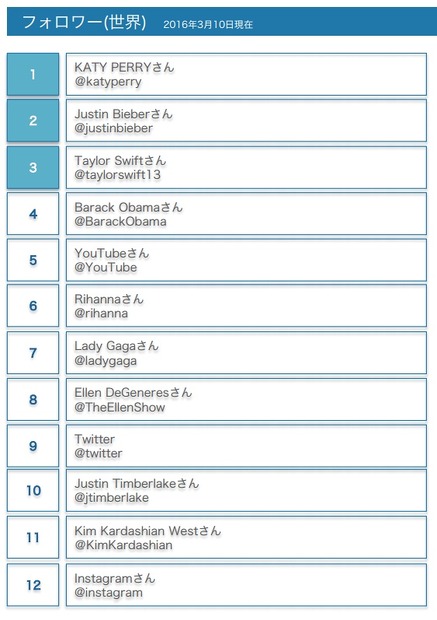Open the Ellen DeGeneres entry

[246, 399]
